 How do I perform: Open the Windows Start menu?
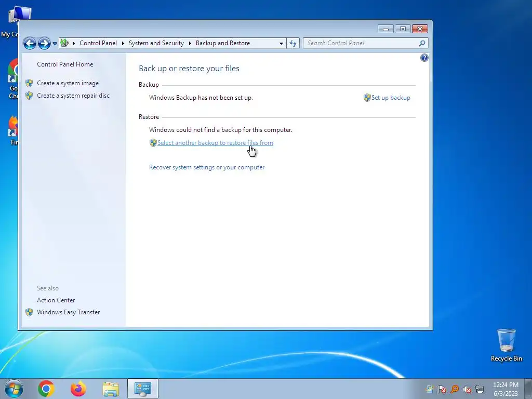(14, 389)
